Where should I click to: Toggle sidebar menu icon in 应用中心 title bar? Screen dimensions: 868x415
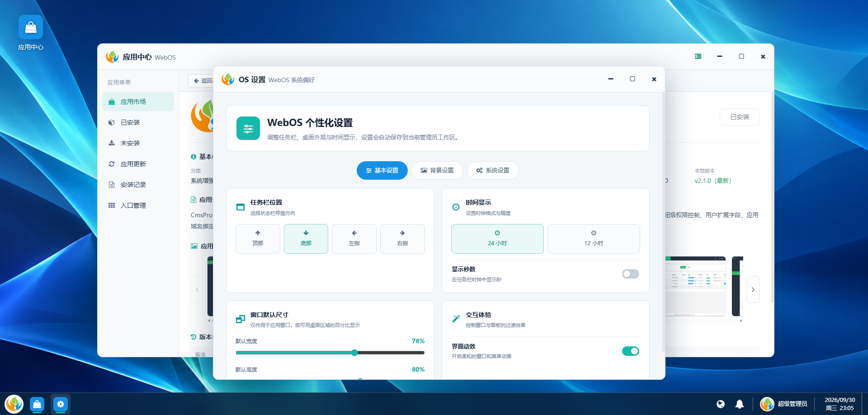point(698,56)
